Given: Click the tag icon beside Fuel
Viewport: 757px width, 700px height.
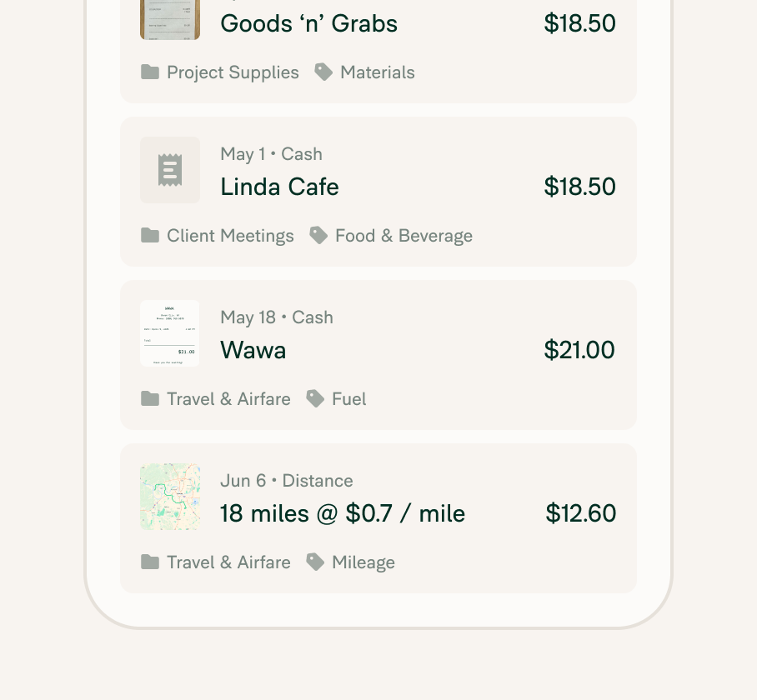Looking at the screenshot, I should [x=315, y=399].
